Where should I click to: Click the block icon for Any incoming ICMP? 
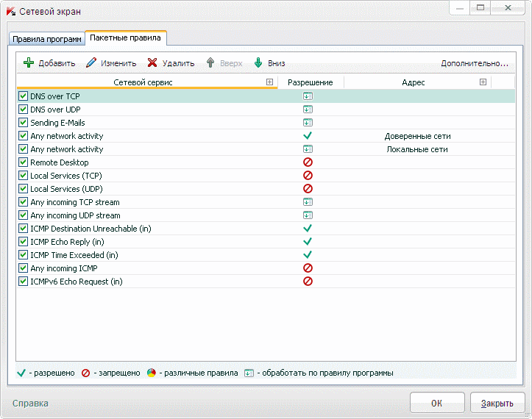(308, 268)
